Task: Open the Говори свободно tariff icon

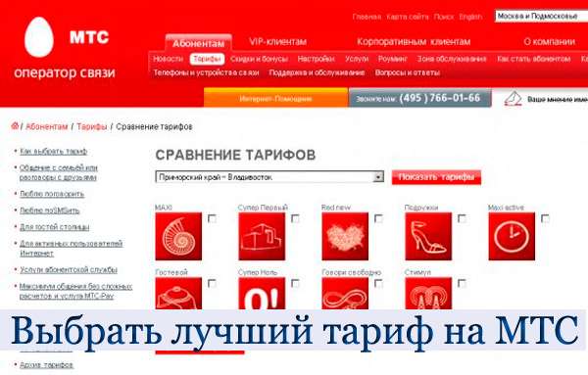Action: click(345, 294)
